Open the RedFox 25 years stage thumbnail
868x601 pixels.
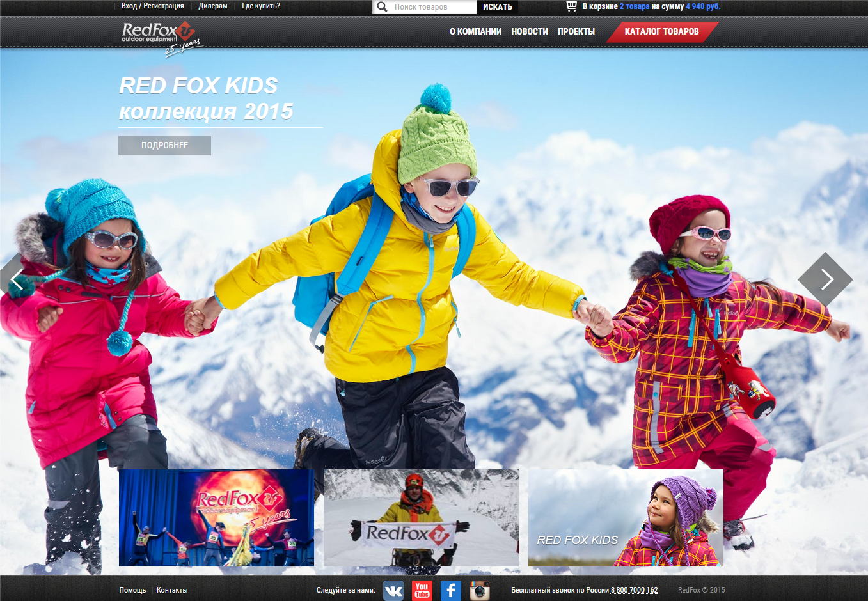click(216, 518)
